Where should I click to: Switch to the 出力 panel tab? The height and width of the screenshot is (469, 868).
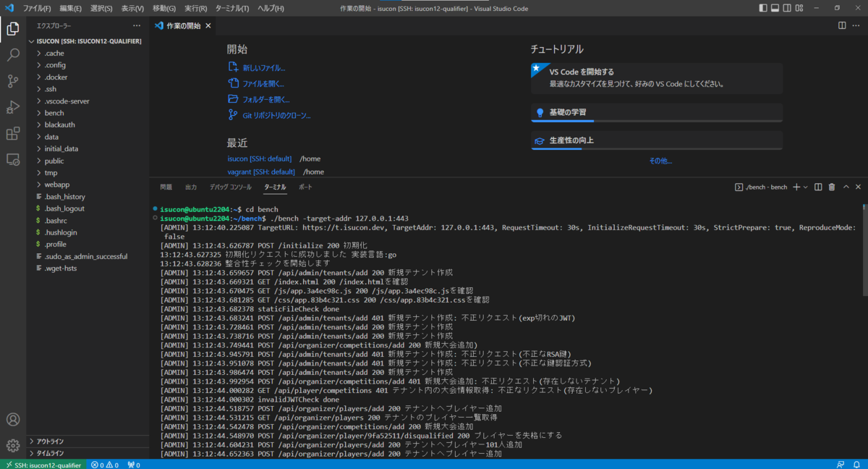coord(191,187)
